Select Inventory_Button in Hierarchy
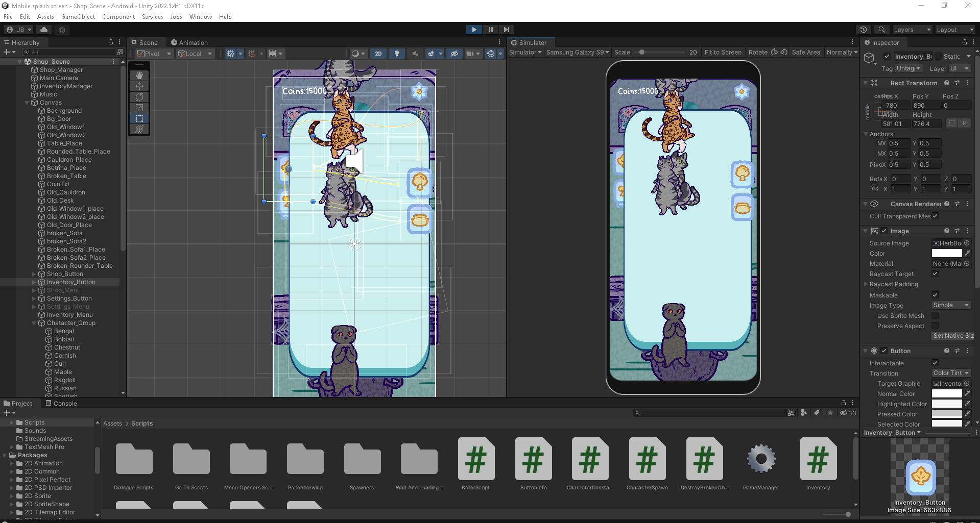 click(x=71, y=282)
